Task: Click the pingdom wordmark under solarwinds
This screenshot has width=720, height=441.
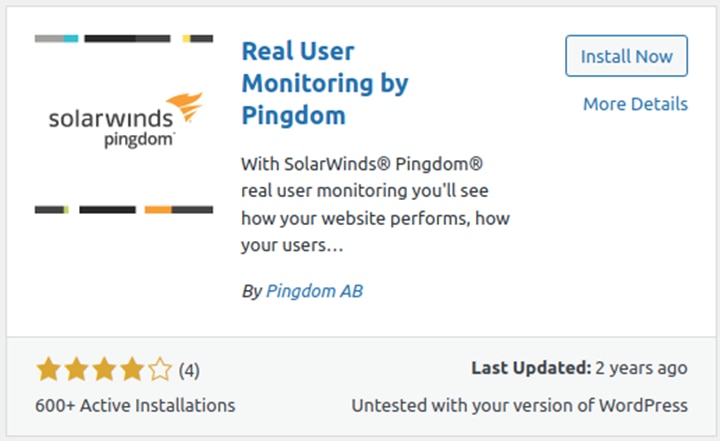Action: [x=139, y=140]
